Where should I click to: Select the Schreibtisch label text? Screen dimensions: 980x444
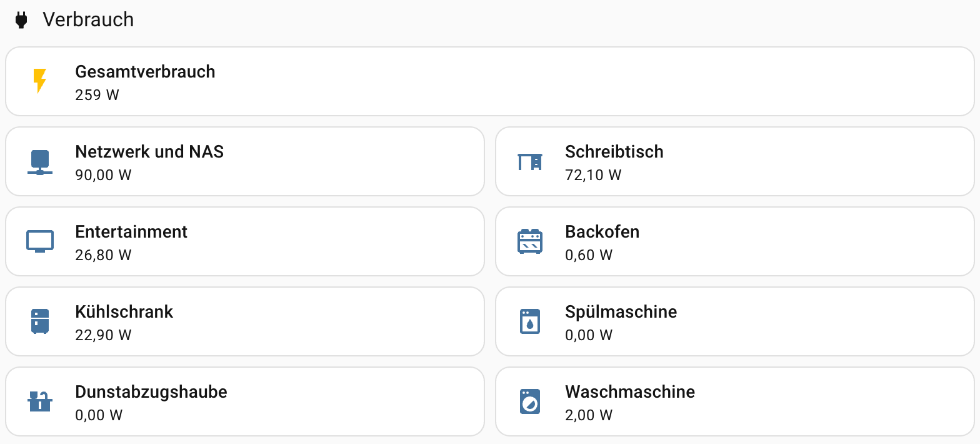(x=614, y=152)
